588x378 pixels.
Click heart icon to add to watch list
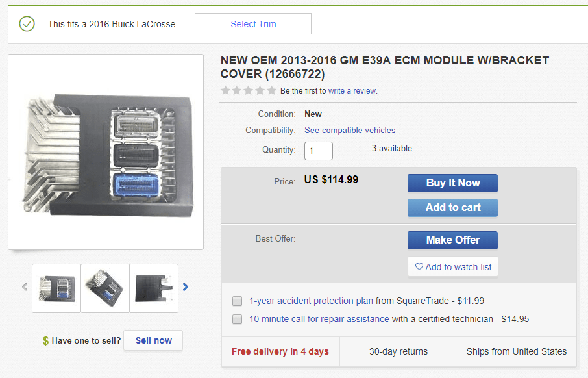click(419, 267)
